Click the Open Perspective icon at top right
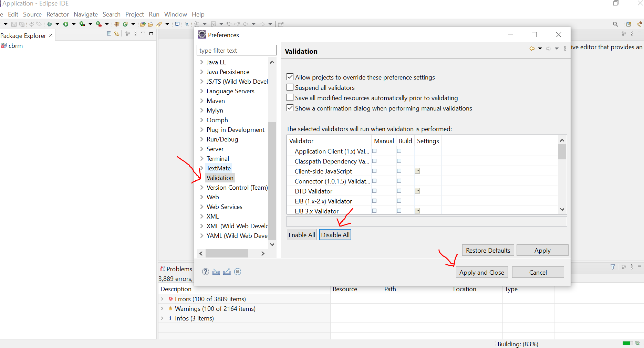Image resolution: width=644 pixels, height=348 pixels. click(629, 24)
